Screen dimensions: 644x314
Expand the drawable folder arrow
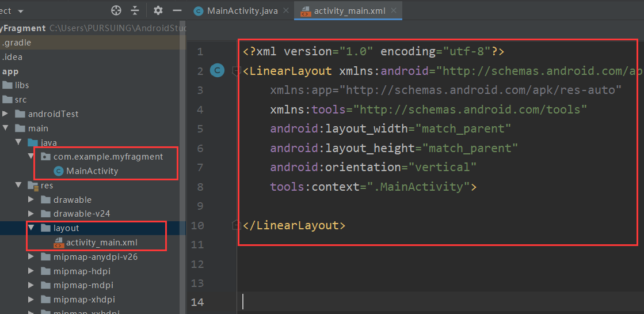[31, 200]
